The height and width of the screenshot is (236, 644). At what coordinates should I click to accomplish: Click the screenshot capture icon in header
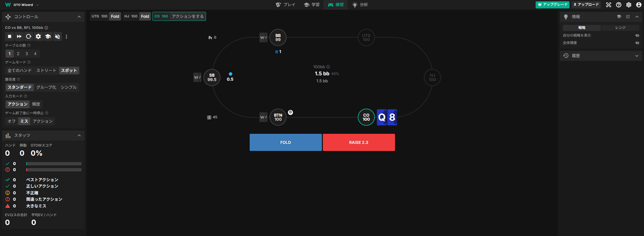pos(608,5)
